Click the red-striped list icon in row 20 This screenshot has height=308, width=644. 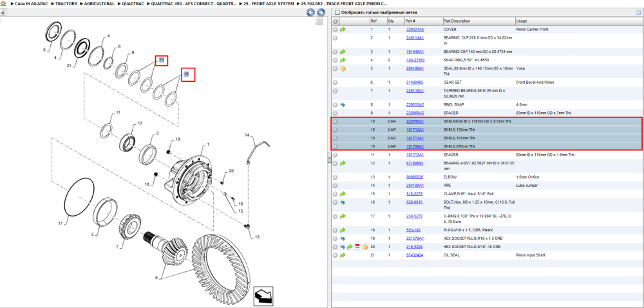pyautogui.click(x=357, y=247)
